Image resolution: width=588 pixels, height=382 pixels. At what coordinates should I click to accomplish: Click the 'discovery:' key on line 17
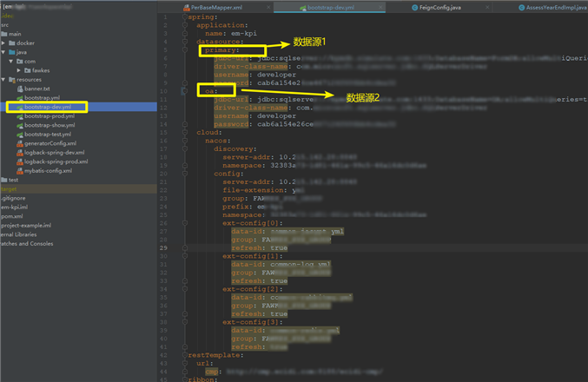[x=235, y=148]
